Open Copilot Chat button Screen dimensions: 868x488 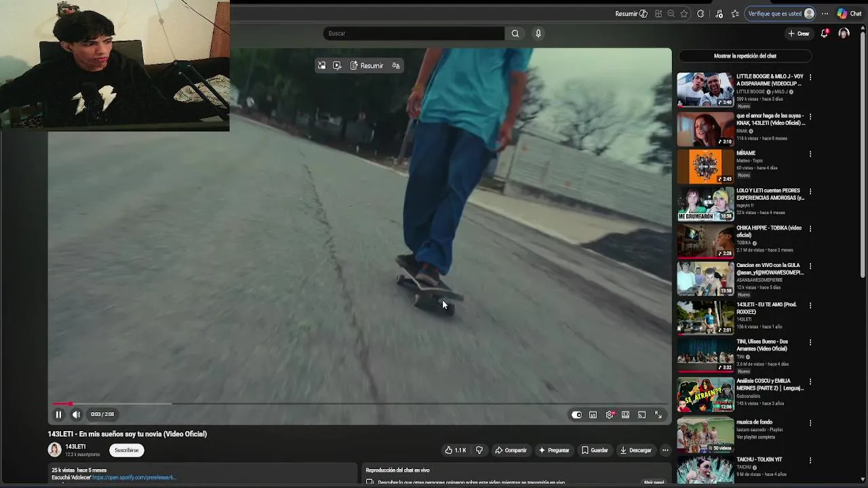(849, 14)
